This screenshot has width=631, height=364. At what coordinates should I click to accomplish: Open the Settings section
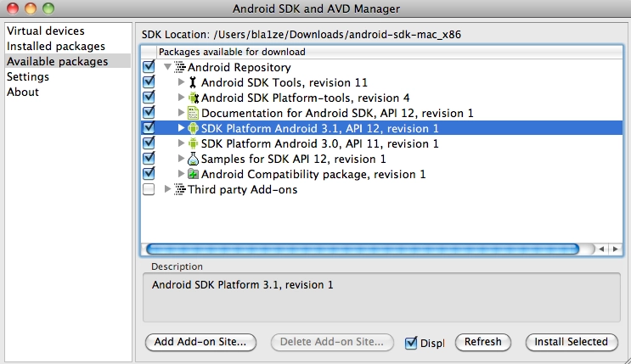point(28,77)
